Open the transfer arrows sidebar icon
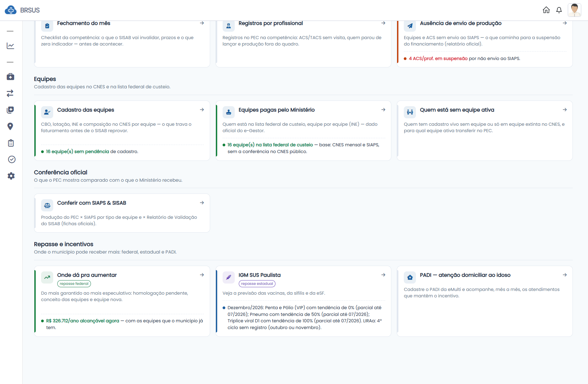Image resolution: width=588 pixels, height=384 pixels. [x=10, y=93]
